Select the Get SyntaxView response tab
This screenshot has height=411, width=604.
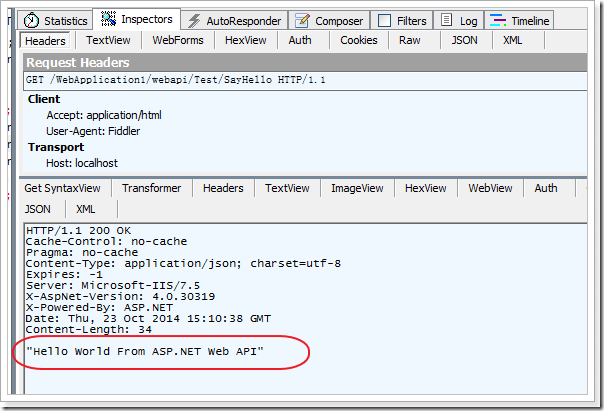pyautogui.click(x=62, y=188)
